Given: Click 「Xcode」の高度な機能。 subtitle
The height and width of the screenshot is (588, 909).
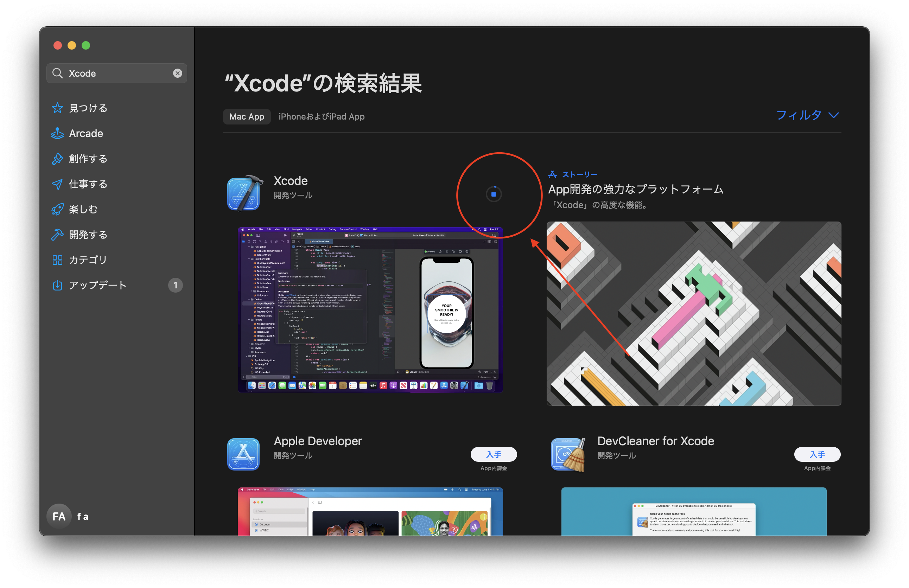Looking at the screenshot, I should (598, 205).
